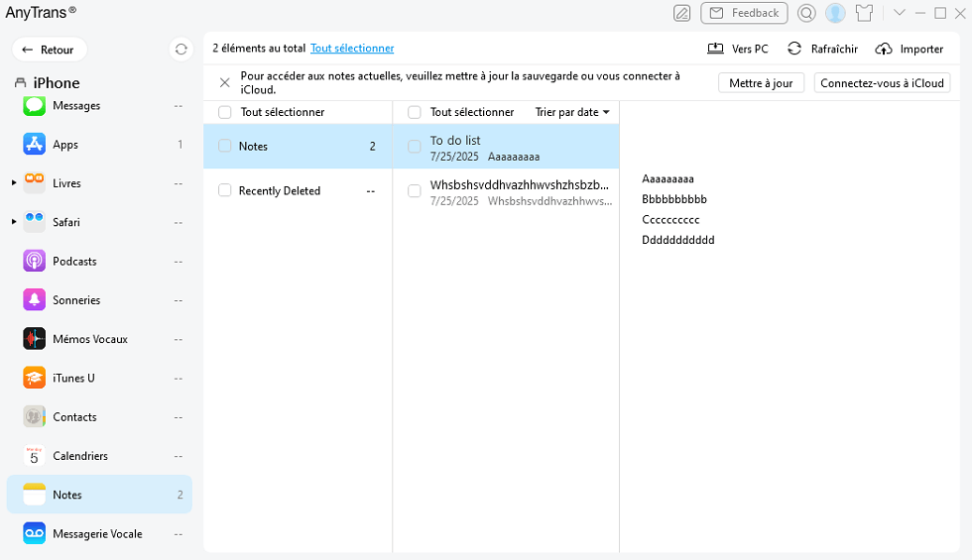Dismiss the iCloud notice with X icon

[224, 83]
